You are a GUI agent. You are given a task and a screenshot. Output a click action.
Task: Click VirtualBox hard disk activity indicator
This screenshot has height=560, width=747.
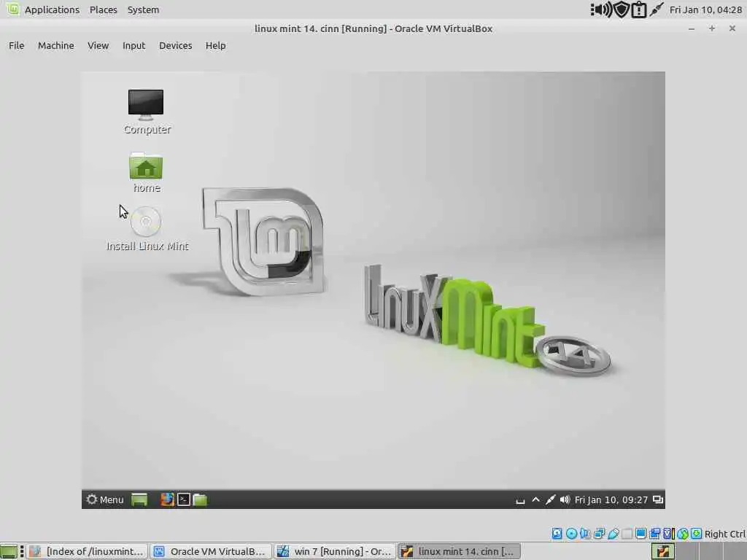pos(557,533)
